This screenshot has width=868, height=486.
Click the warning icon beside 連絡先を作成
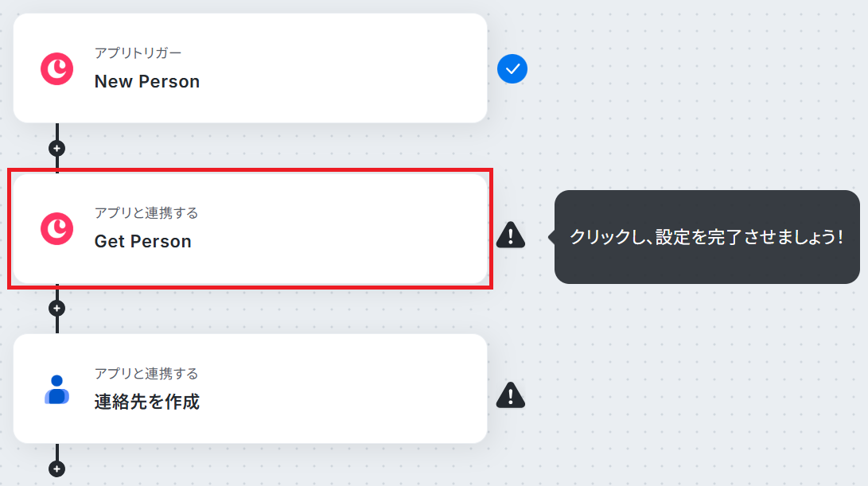coord(511,395)
